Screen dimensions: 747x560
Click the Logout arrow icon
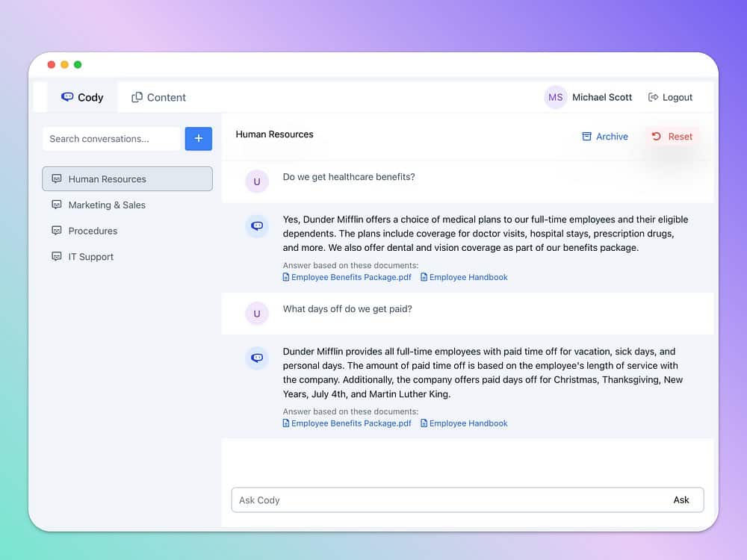click(x=653, y=97)
